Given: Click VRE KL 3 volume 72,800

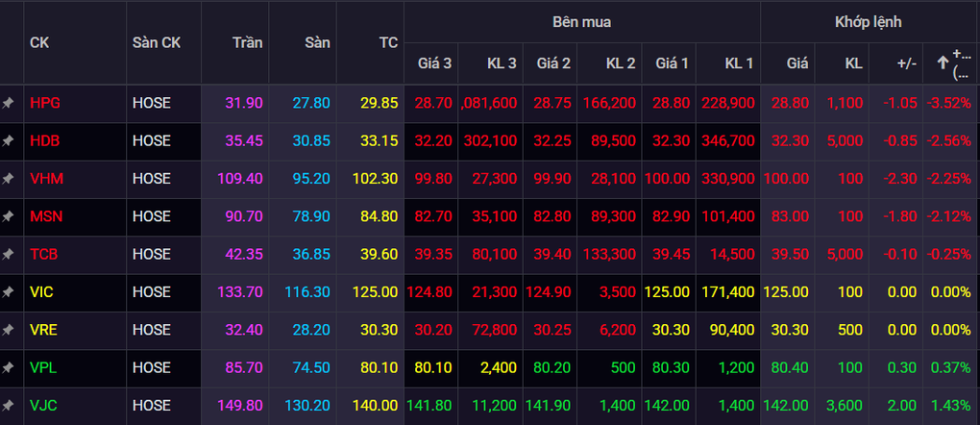Looking at the screenshot, I should pos(496,330).
